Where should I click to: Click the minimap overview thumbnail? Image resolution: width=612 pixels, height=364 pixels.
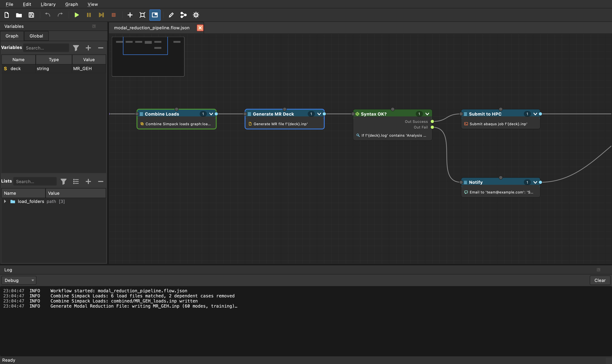[148, 57]
